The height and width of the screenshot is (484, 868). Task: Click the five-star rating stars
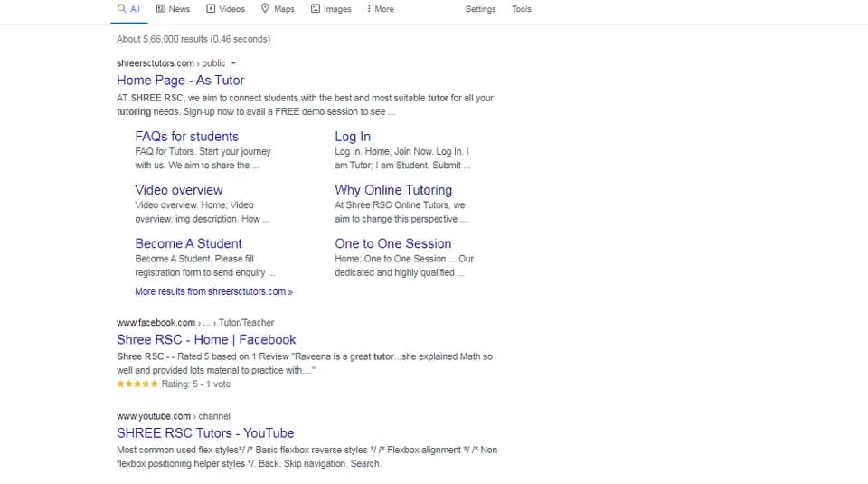tap(137, 384)
